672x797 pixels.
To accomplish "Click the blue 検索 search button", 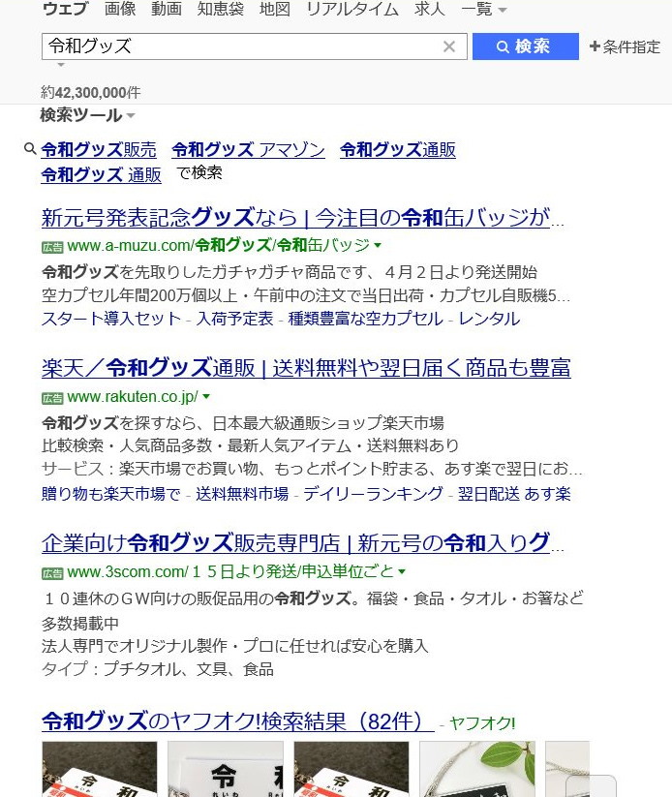I will tap(525, 46).
